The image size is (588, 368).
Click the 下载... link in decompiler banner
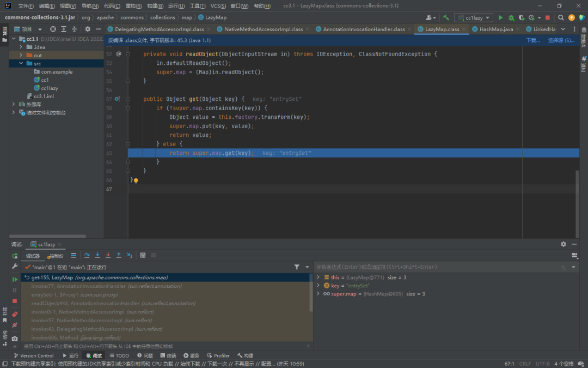[533, 40]
